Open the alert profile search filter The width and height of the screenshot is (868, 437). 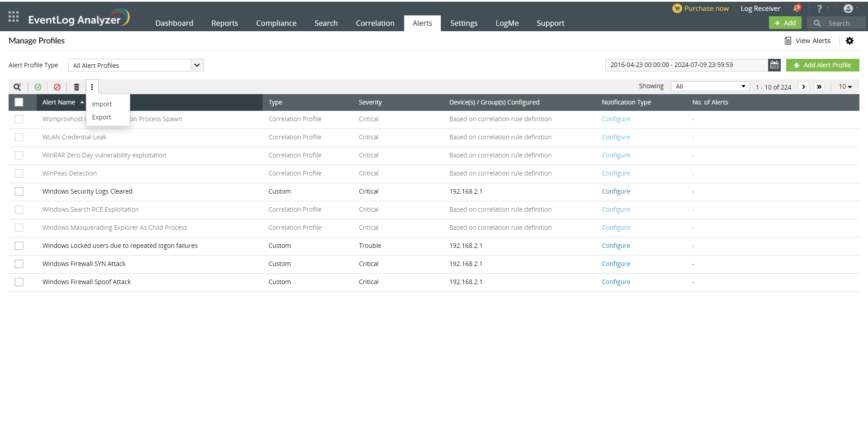17,86
